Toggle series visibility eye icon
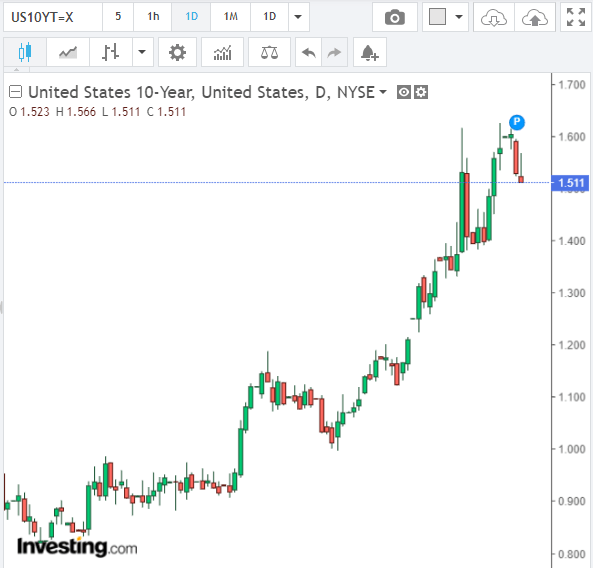This screenshot has width=593, height=568. click(404, 92)
